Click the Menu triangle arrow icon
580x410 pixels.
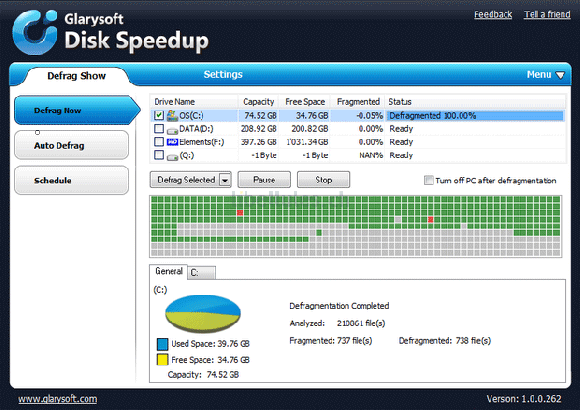(560, 75)
